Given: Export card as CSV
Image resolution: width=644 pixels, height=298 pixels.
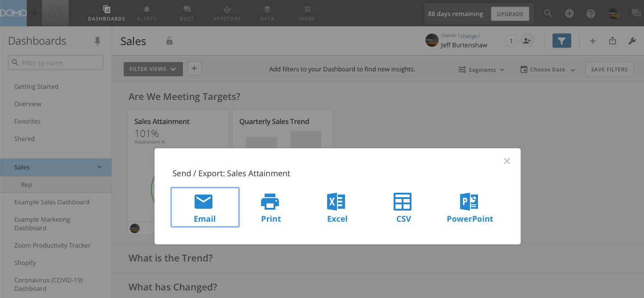Looking at the screenshot, I should [x=403, y=207].
